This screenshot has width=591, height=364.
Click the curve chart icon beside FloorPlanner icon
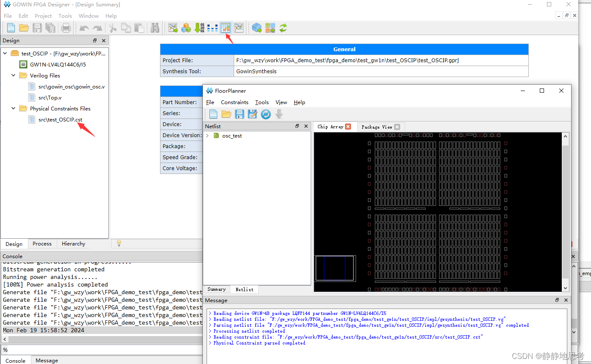(x=239, y=28)
